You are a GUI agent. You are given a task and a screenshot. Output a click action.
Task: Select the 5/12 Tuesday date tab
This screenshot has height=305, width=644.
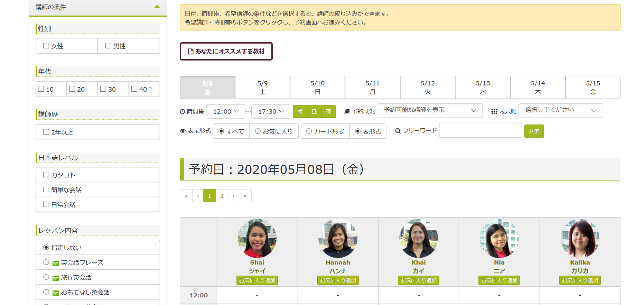[x=428, y=87]
